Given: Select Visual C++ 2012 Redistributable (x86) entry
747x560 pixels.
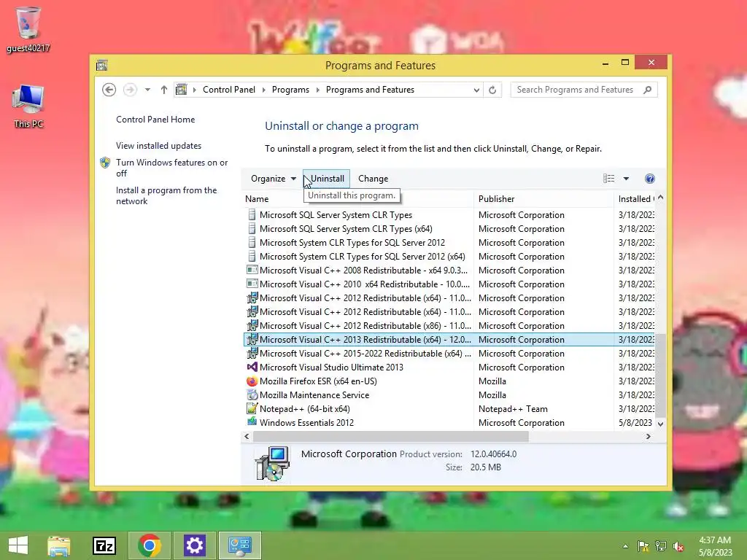Looking at the screenshot, I should (x=365, y=326).
